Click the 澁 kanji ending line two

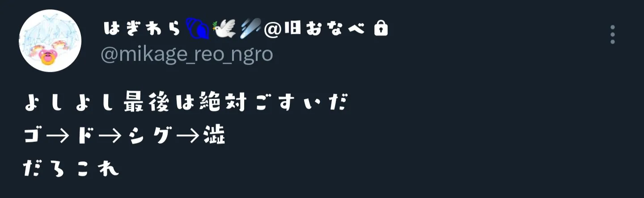point(214,136)
